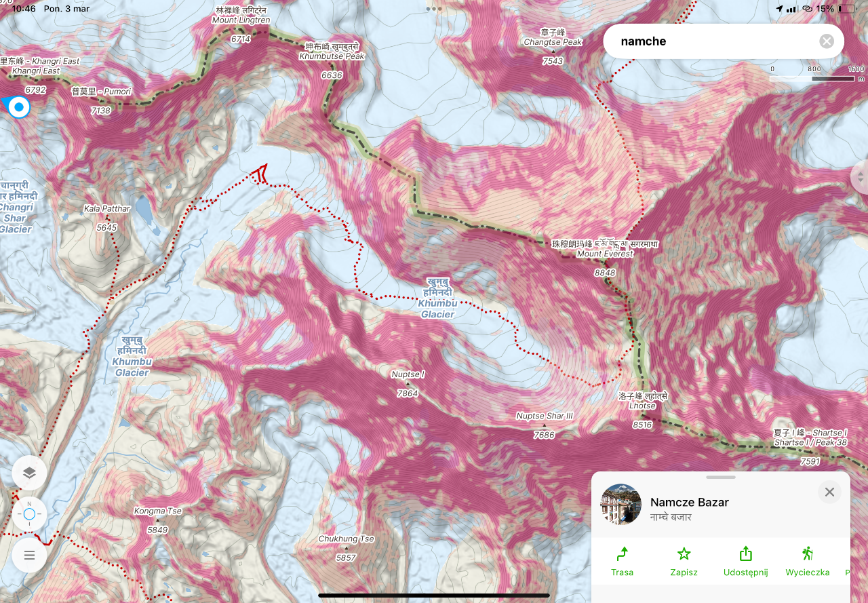Tap the Lhotse summit label
Screen dimensions: 868x603
click(642, 406)
